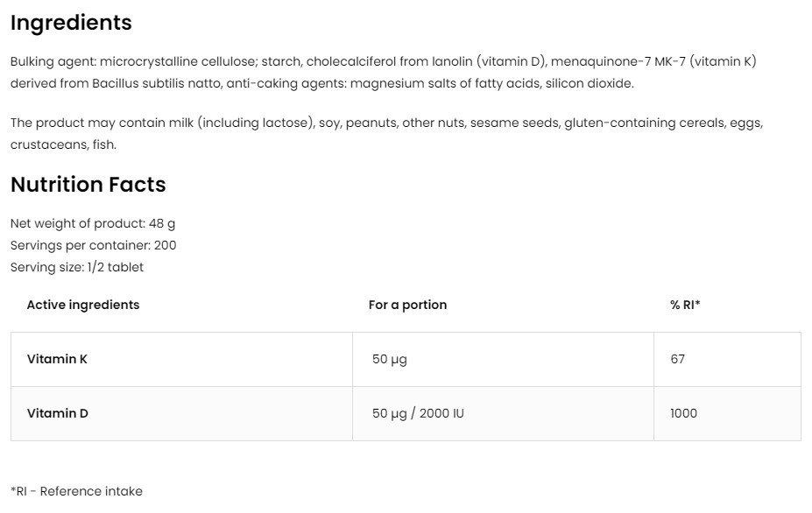Click the 67 percent RI value
Image resolution: width=812 pixels, height=513 pixels.
(677, 359)
